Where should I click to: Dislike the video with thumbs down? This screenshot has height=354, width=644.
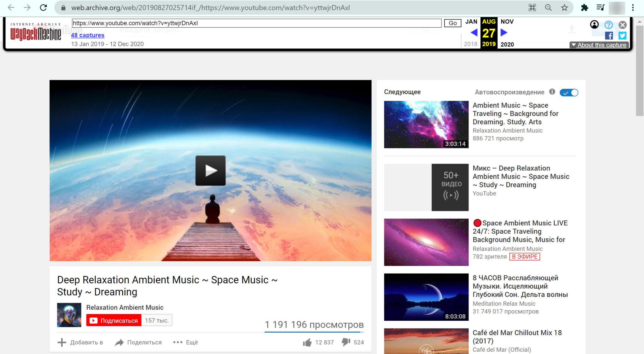(346, 342)
